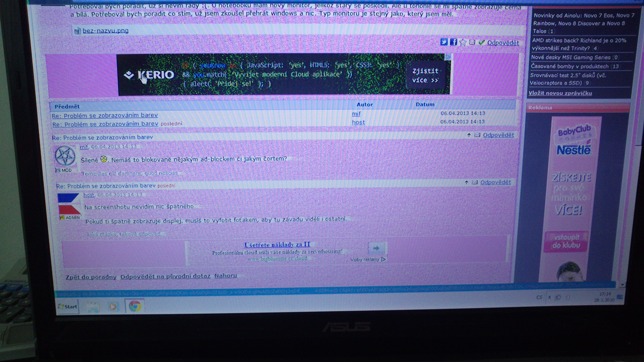Click the page scrollbar down arrow

tap(623, 285)
